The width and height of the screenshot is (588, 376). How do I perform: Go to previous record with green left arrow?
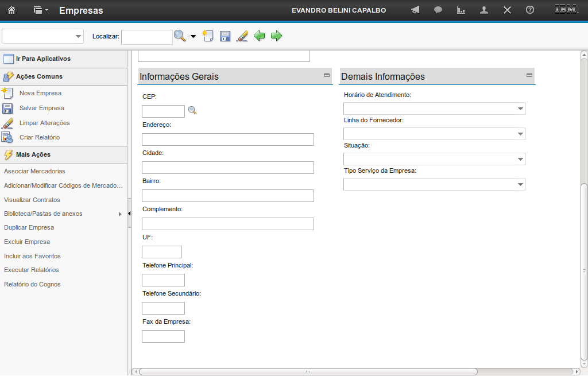click(x=260, y=36)
